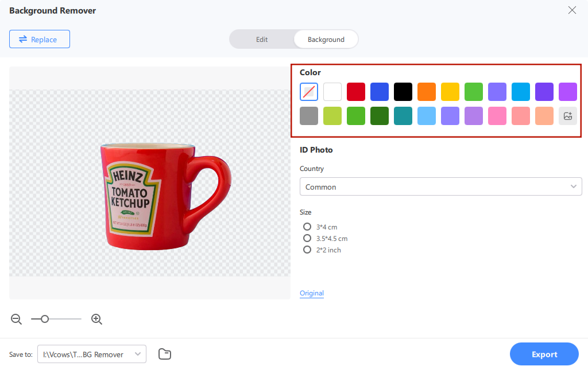Viewport: 588px width, 370px height.
Task: Select the orange color swatch
Action: click(x=427, y=92)
